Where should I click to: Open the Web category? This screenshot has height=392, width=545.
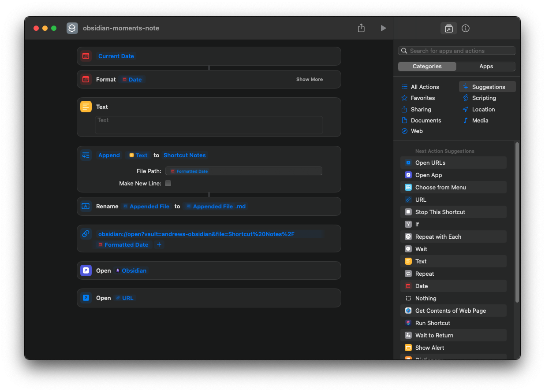tap(412, 131)
